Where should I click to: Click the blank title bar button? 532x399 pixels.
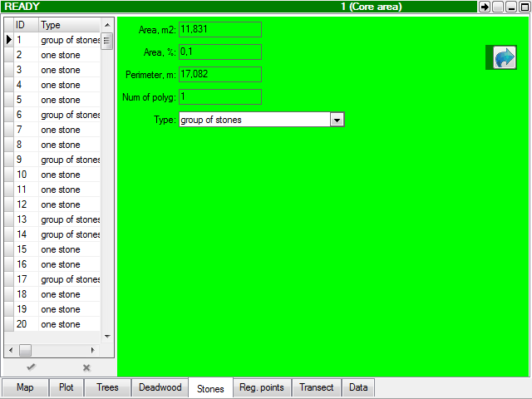[498, 7]
